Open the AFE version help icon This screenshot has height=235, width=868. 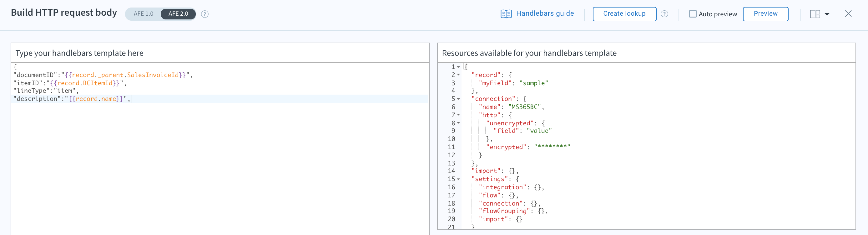tap(205, 14)
